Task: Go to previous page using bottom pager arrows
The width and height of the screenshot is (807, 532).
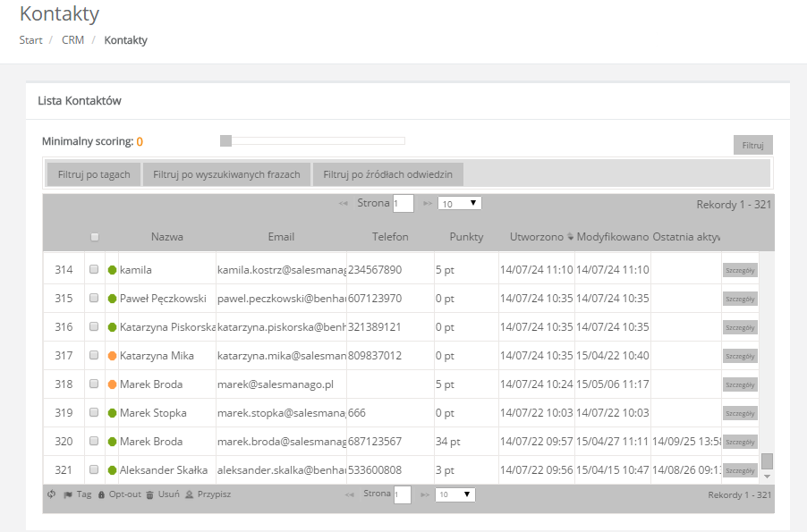Action: pos(350,495)
